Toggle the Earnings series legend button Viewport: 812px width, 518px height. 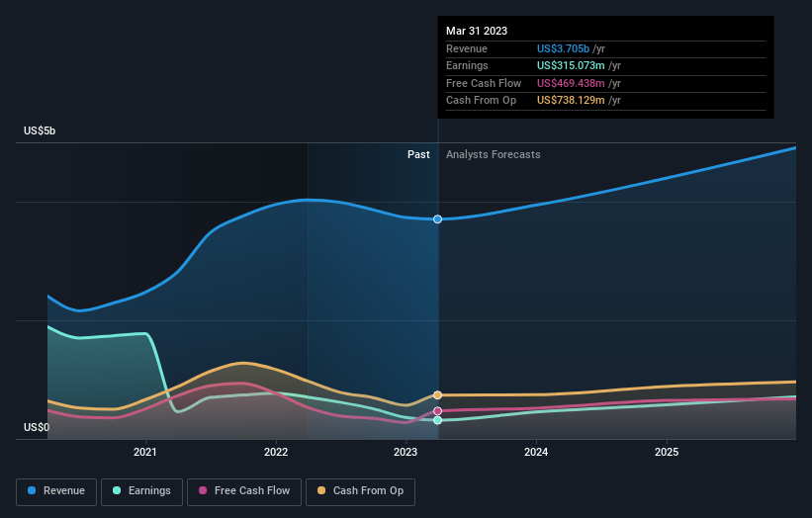141,491
